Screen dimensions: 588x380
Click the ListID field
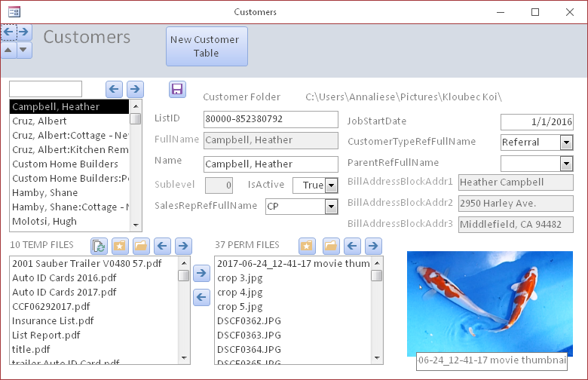(271, 119)
